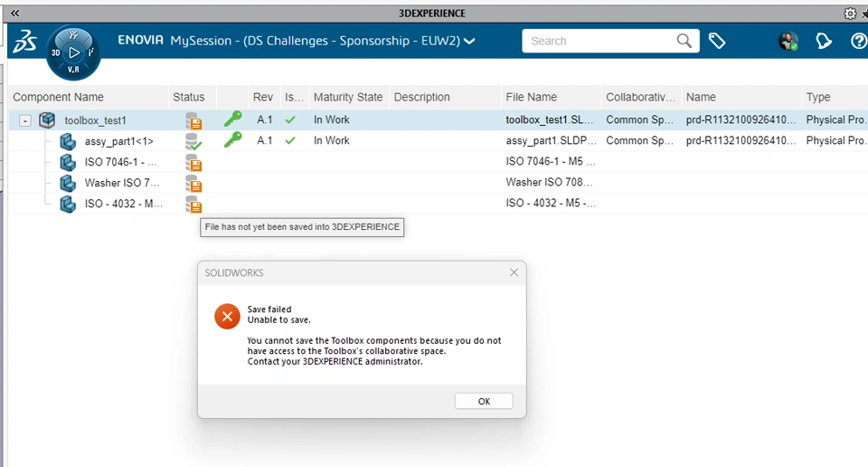Click prd-R1132100926410 name of toolbox_test1
The height and width of the screenshot is (467, 868).
(x=741, y=119)
